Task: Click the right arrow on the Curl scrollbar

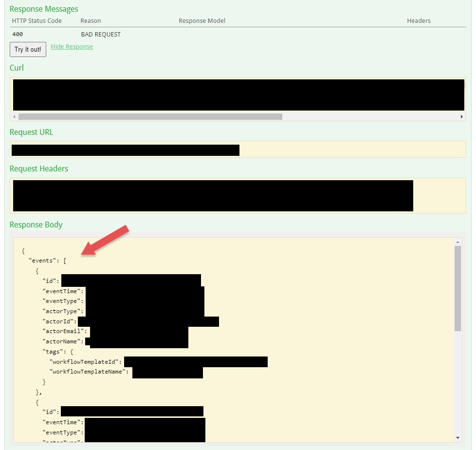Action: click(461, 117)
